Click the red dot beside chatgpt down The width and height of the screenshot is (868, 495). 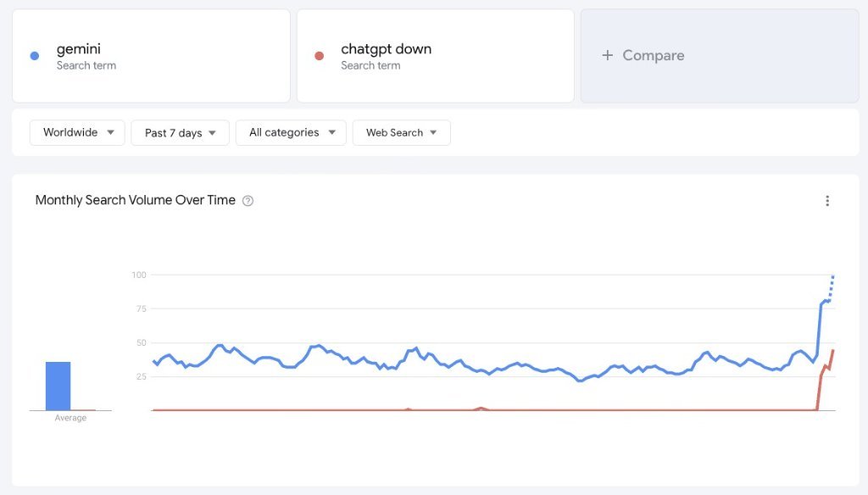[x=319, y=56]
